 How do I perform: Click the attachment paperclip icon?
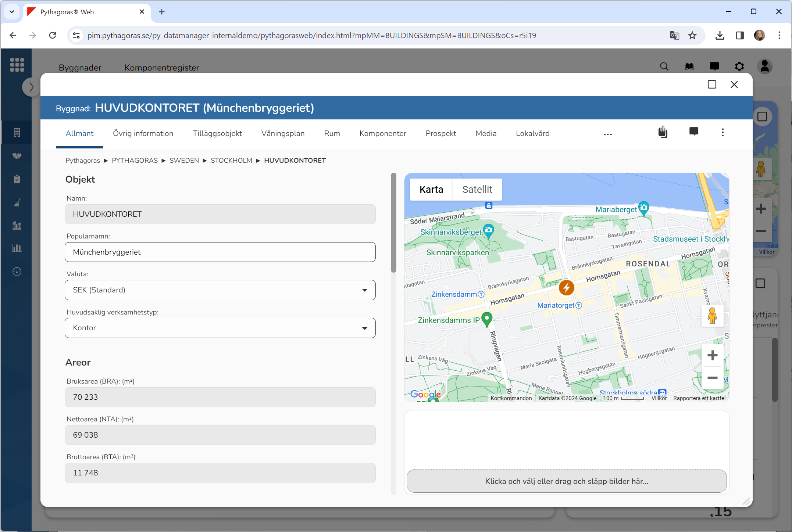click(663, 132)
